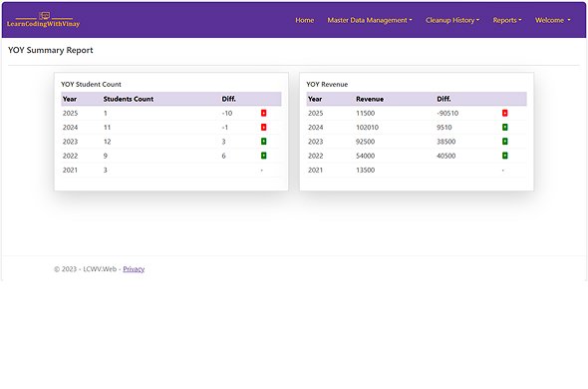Image resolution: width=588 pixels, height=389 pixels.
Task: Click the Students Count column header
Action: coord(129,99)
